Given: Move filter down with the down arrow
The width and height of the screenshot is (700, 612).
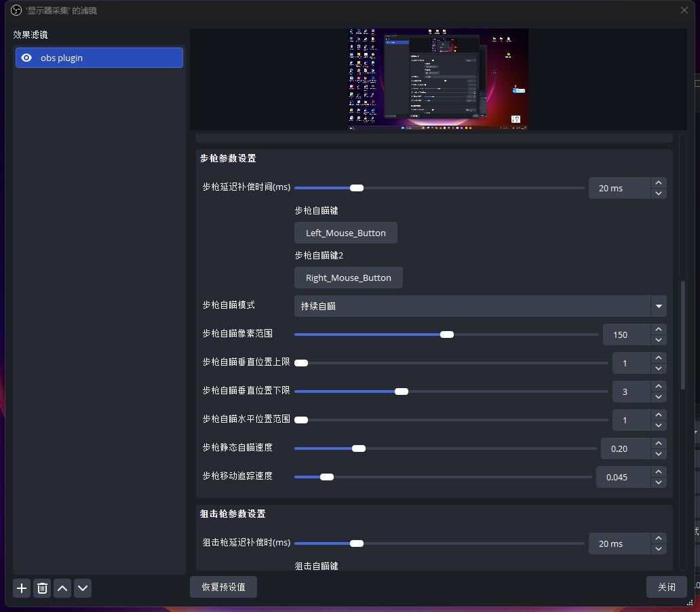Looking at the screenshot, I should pyautogui.click(x=83, y=588).
